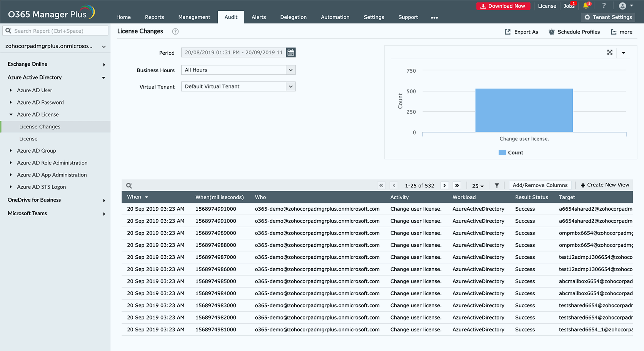Open the Alerts tab
This screenshot has height=351, width=644.
point(259,17)
